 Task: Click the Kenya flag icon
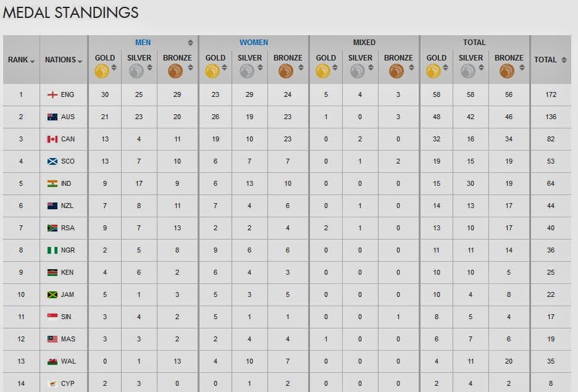pos(52,272)
